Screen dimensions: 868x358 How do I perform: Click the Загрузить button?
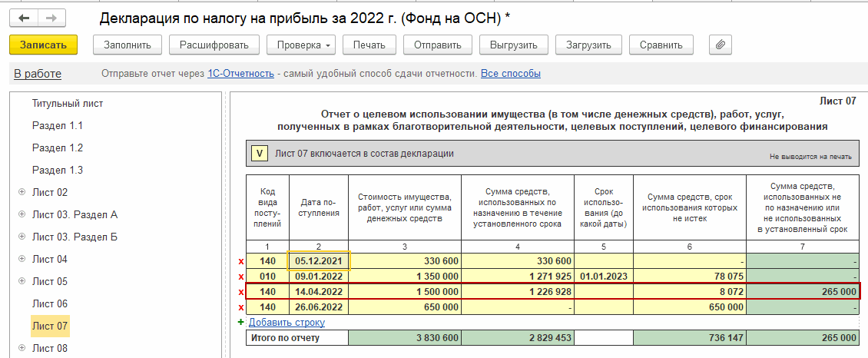tap(588, 45)
